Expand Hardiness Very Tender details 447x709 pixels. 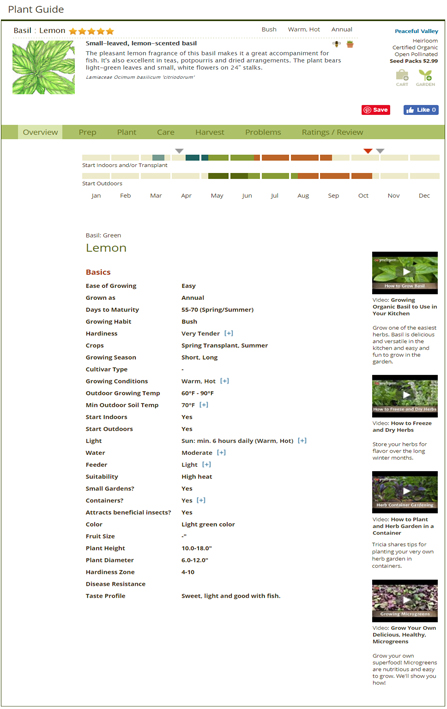coord(229,333)
